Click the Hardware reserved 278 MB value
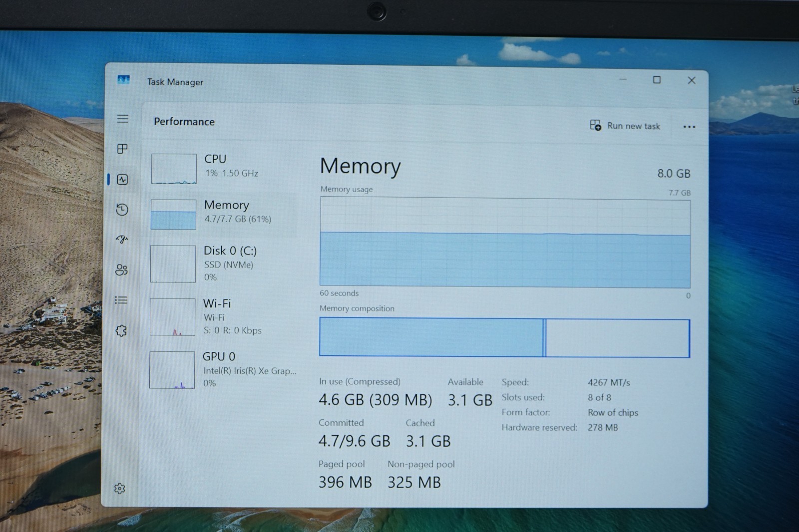Viewport: 799px width, 532px height. pyautogui.click(x=603, y=428)
